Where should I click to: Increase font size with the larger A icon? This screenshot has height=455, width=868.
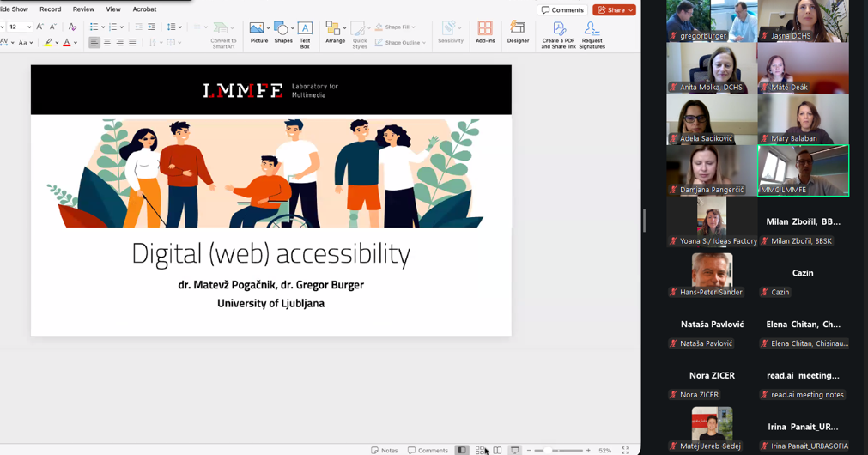pos(39,27)
